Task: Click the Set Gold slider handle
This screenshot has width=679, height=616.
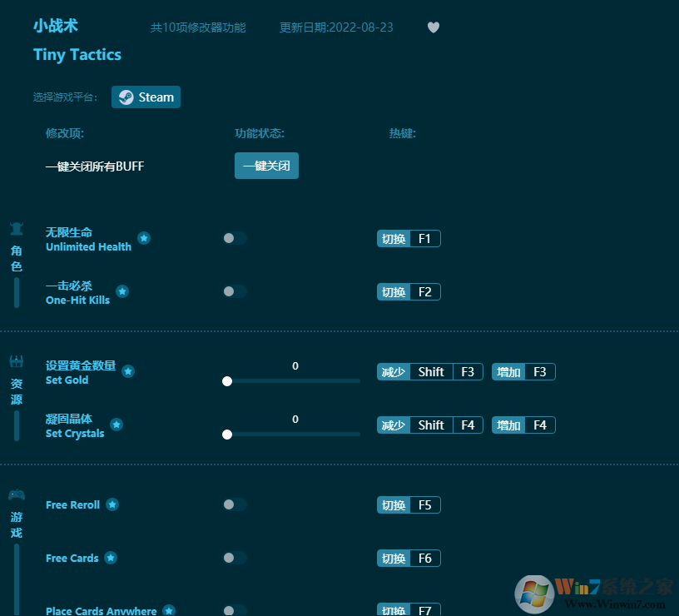Action: (227, 381)
